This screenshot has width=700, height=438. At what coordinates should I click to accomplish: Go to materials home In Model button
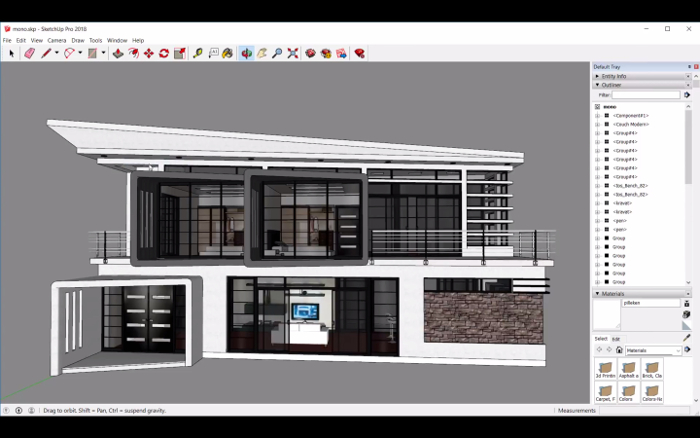coord(619,350)
